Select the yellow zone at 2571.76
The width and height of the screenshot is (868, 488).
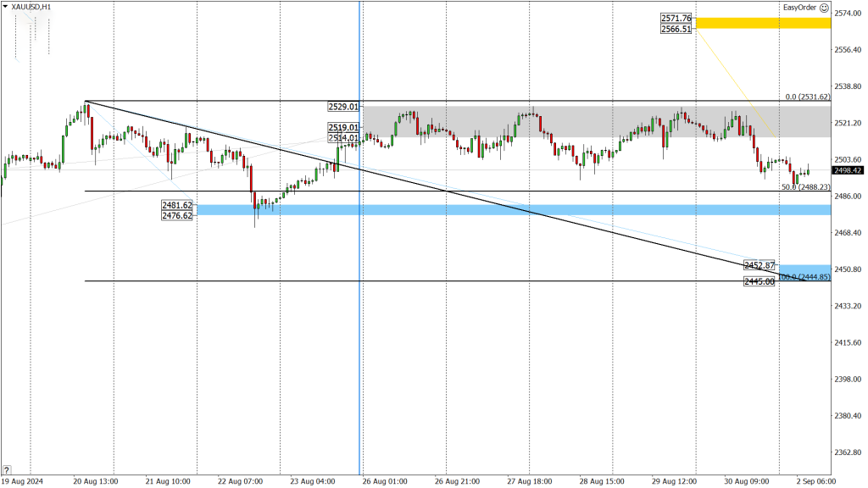click(x=764, y=23)
